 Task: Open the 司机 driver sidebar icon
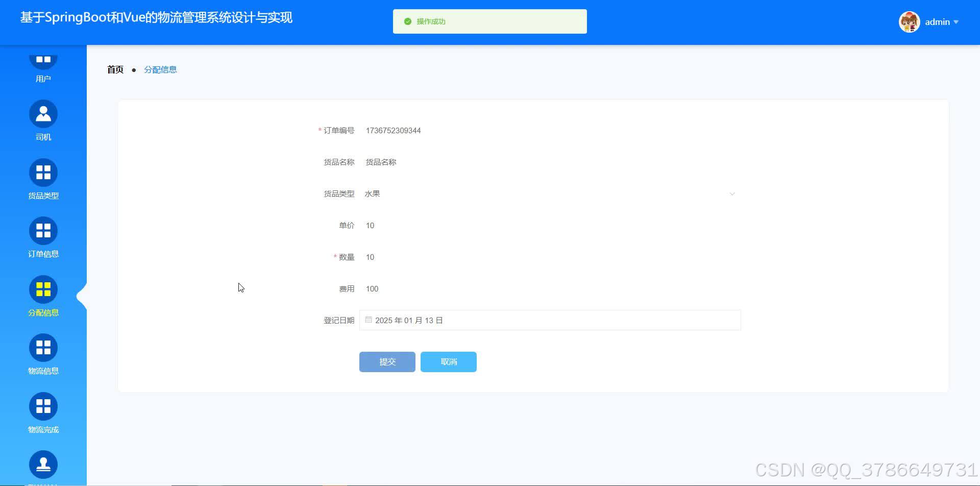pyautogui.click(x=43, y=114)
